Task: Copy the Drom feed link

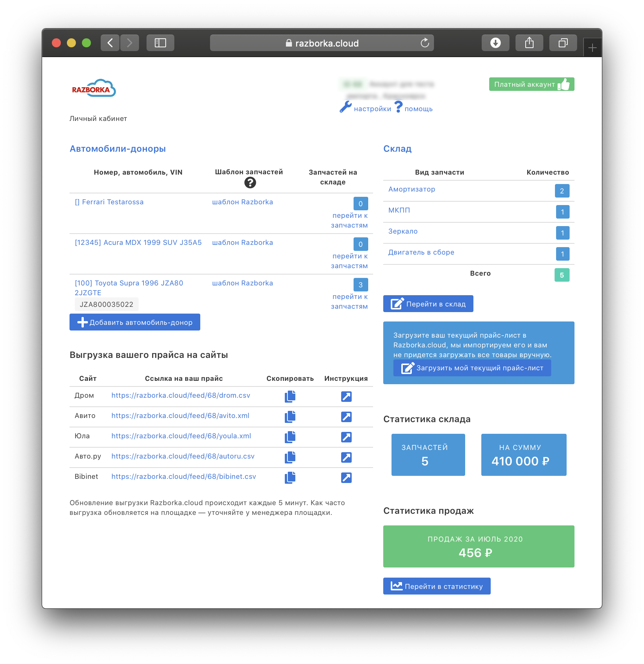Action: 290,396
